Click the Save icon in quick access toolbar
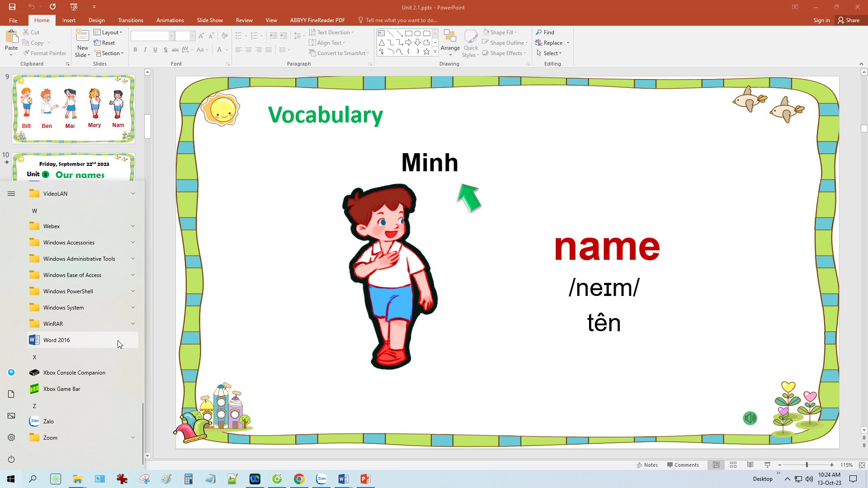Viewport: 868px width, 488px height. click(x=12, y=7)
